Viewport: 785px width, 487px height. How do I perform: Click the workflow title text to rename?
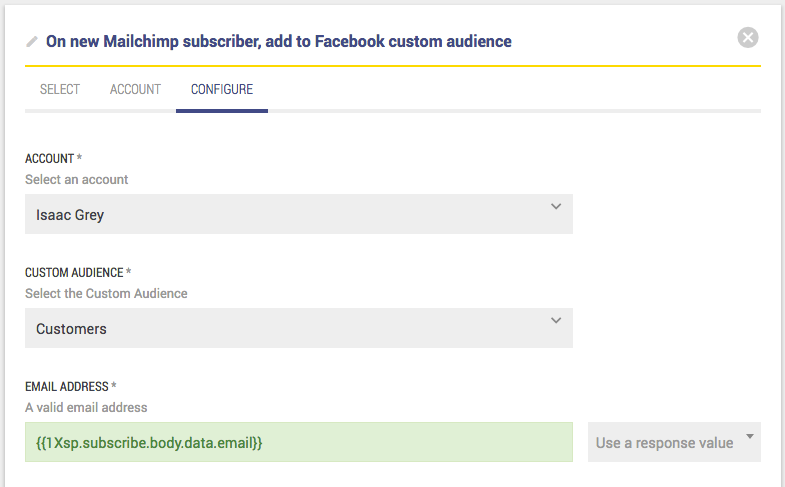[x=279, y=42]
